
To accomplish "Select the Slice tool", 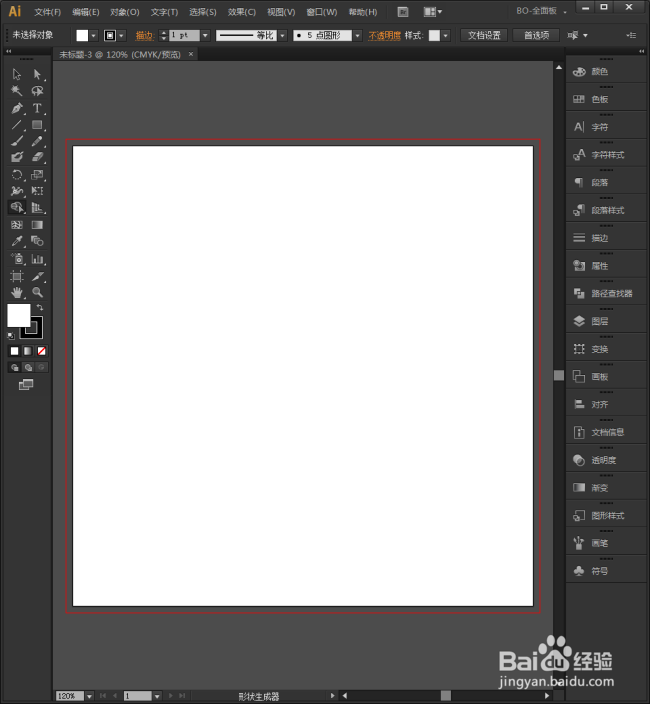I will [x=37, y=276].
